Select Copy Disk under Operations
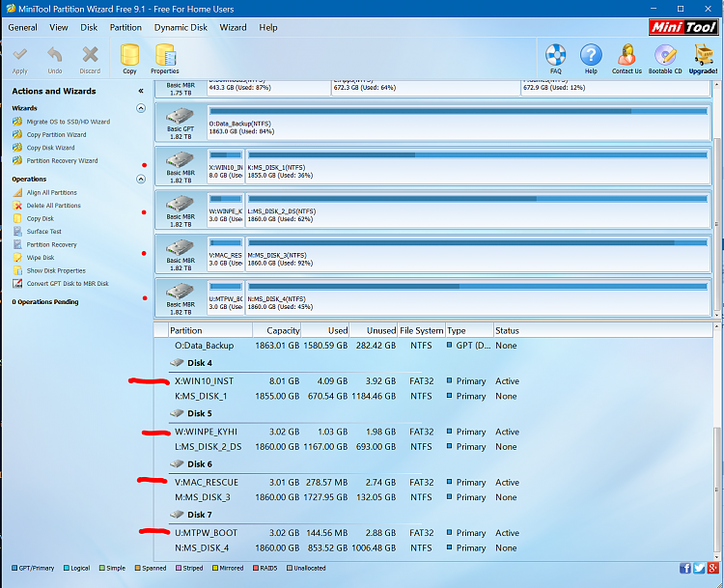This screenshot has height=588, width=724. [x=41, y=218]
